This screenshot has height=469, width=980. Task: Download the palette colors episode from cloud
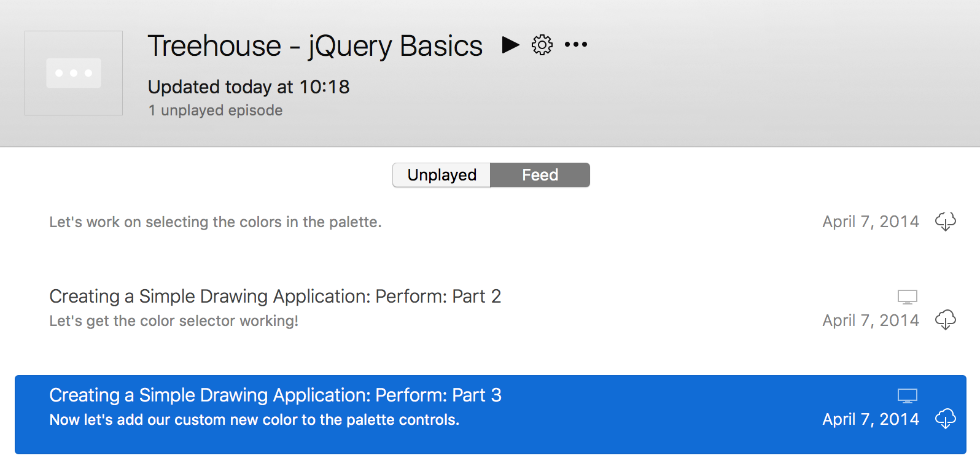[946, 222]
